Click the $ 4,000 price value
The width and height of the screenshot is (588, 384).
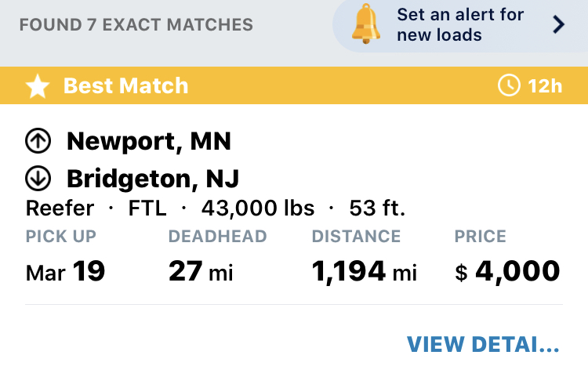coord(507,270)
